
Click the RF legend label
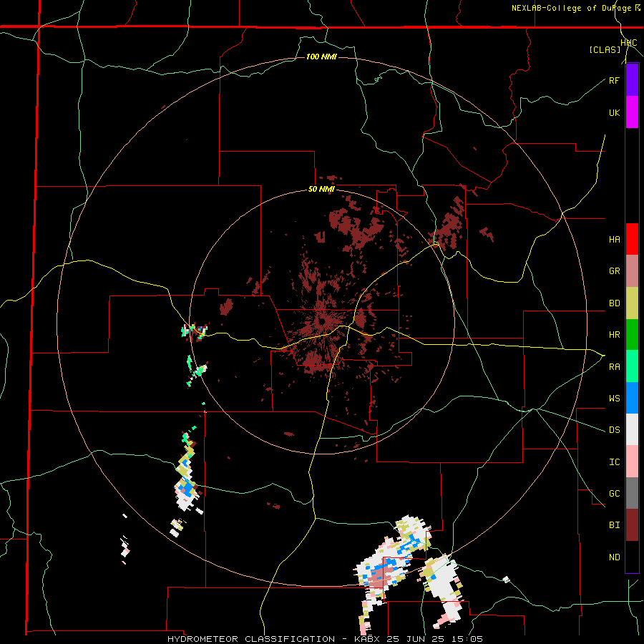[614, 80]
